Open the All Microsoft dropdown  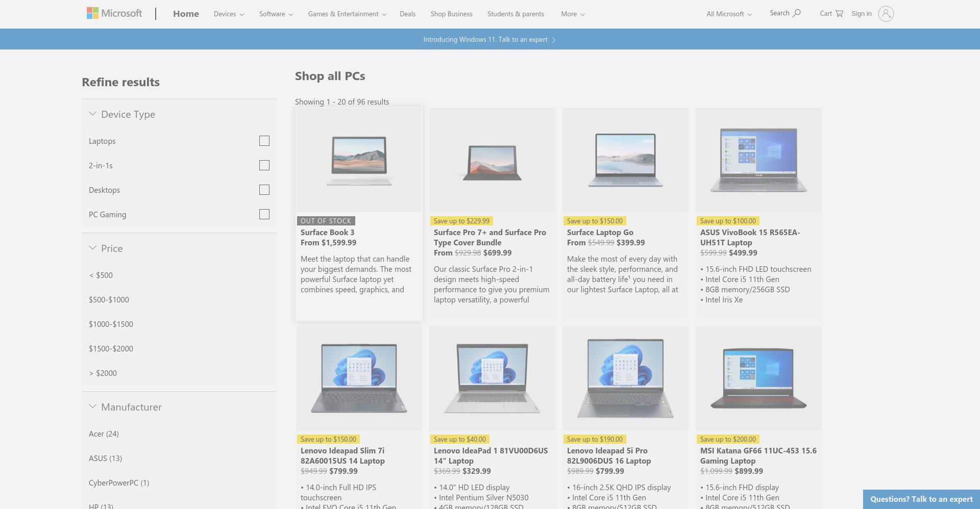[x=729, y=14]
